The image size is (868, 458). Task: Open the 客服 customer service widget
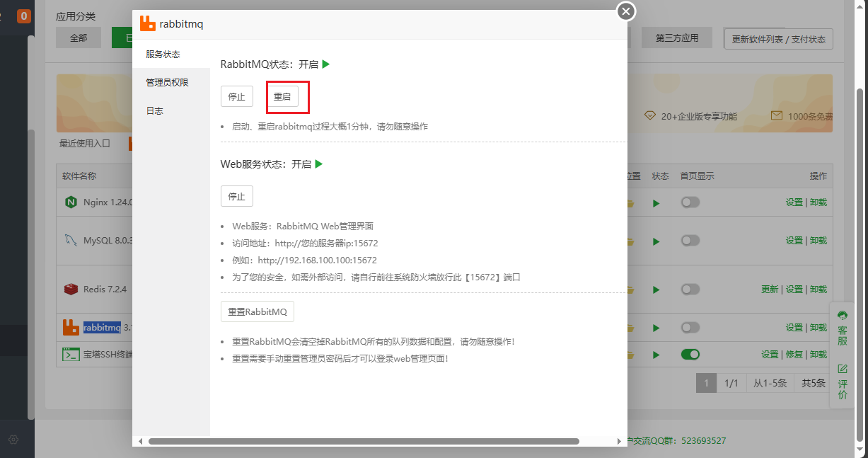tap(842, 327)
